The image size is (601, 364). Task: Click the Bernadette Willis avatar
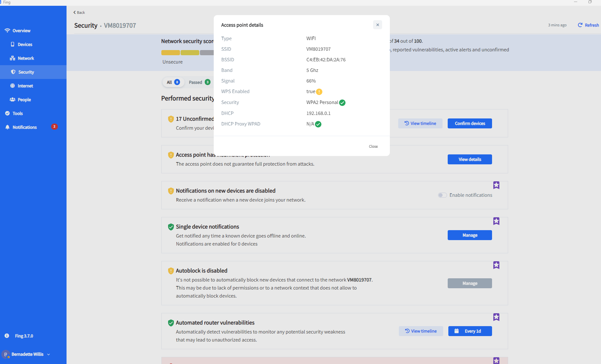click(5, 354)
